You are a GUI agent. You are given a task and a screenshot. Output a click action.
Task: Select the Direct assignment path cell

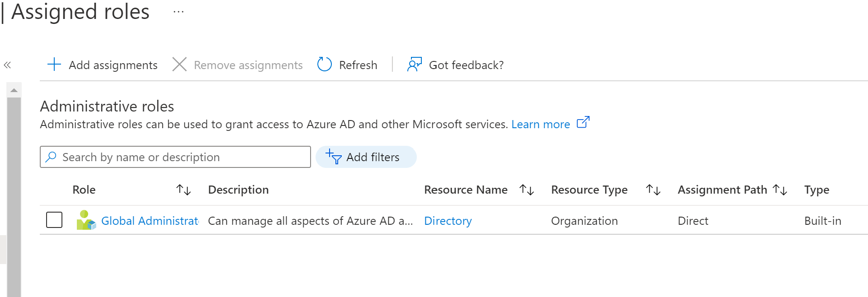click(x=693, y=221)
